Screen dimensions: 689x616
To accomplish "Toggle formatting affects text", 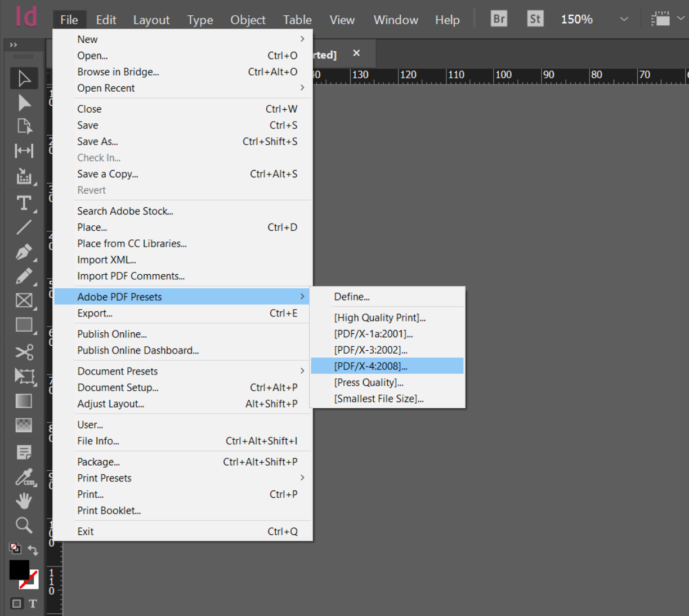I will pyautogui.click(x=33, y=604).
